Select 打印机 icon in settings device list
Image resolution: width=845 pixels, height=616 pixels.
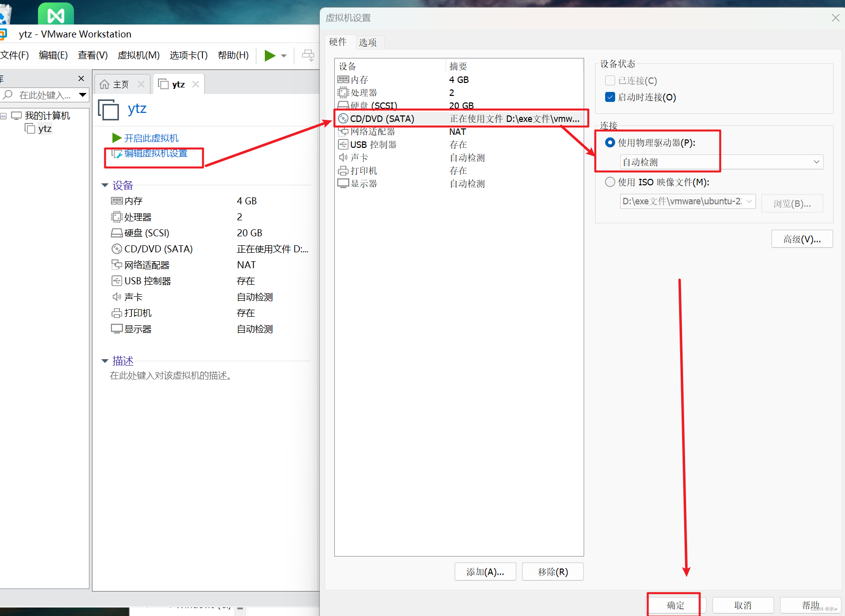[x=343, y=170]
